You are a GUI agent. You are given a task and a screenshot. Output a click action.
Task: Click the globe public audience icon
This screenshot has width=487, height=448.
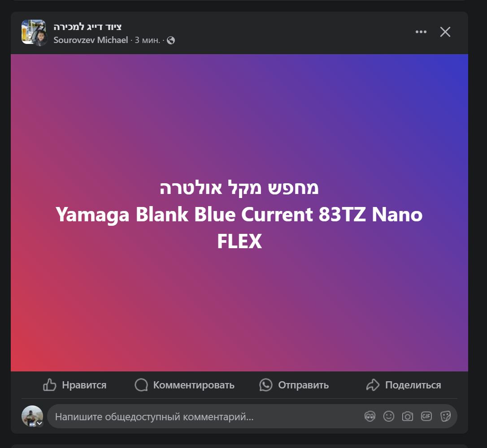coord(171,40)
